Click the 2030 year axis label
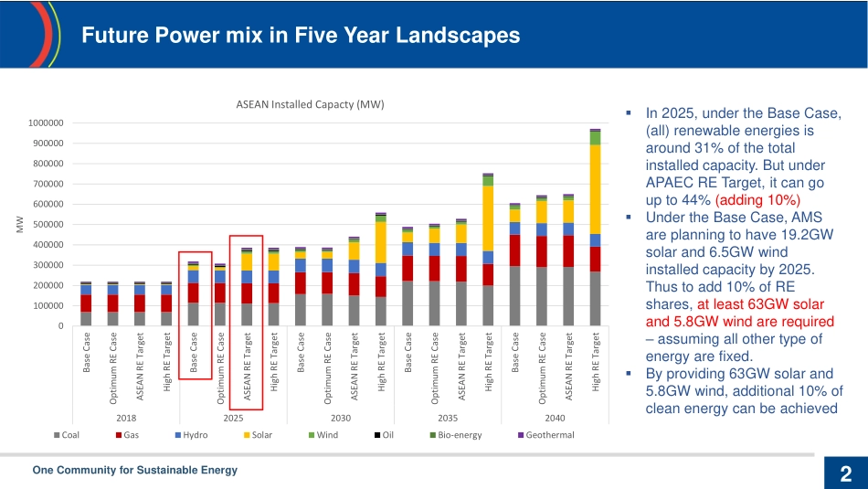Image resolution: width=868 pixels, height=489 pixels. [340, 416]
